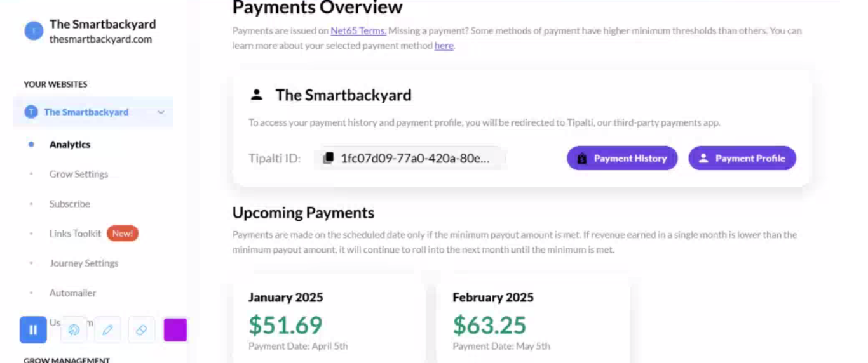Viewport: 868px width, 363px height.
Task: Open The Smartbackyard website dropdown
Action: point(93,112)
